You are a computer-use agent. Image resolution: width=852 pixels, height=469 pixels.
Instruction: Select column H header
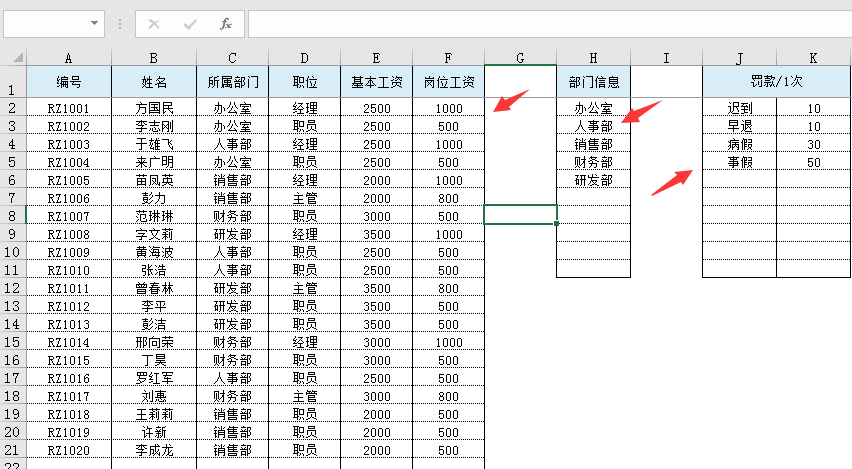click(593, 58)
